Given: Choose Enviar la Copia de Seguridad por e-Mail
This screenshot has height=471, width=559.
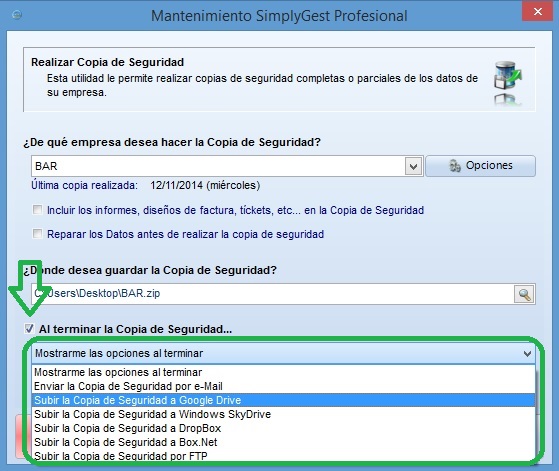Looking at the screenshot, I should click(x=283, y=386).
